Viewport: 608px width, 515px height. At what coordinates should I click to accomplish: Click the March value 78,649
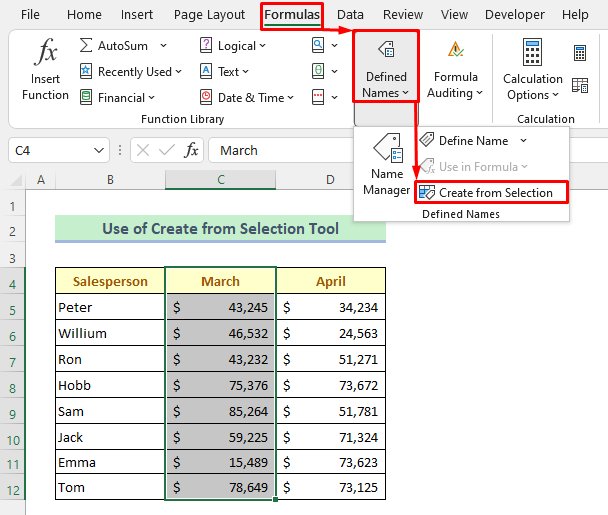tap(220, 487)
